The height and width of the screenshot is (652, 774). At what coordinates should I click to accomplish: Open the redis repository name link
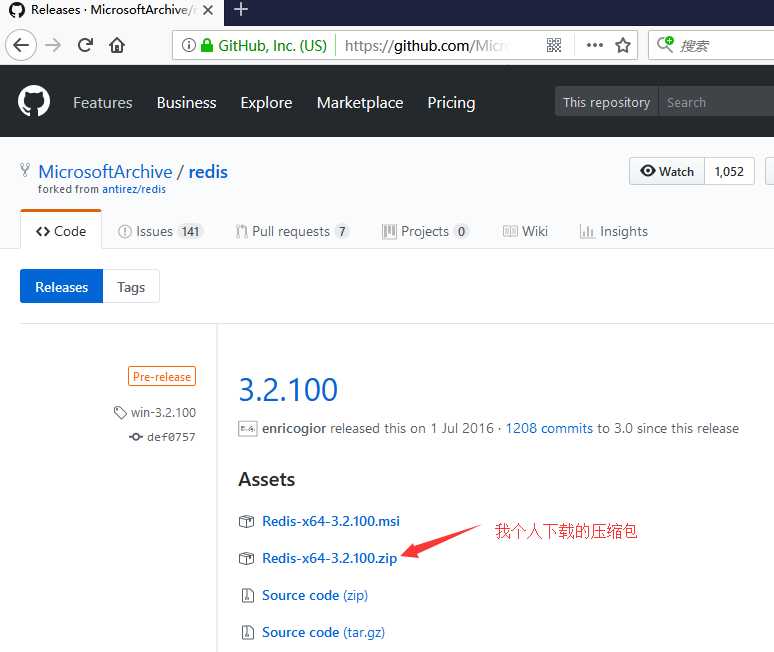[208, 172]
